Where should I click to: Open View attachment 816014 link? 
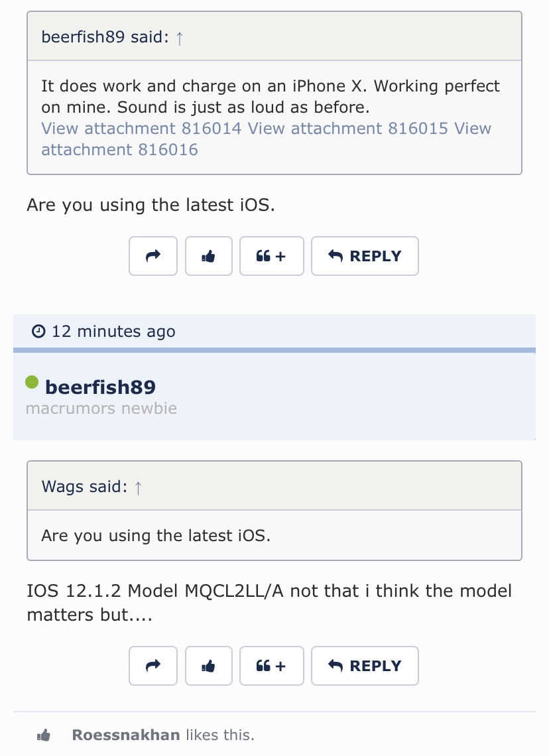[x=141, y=128]
